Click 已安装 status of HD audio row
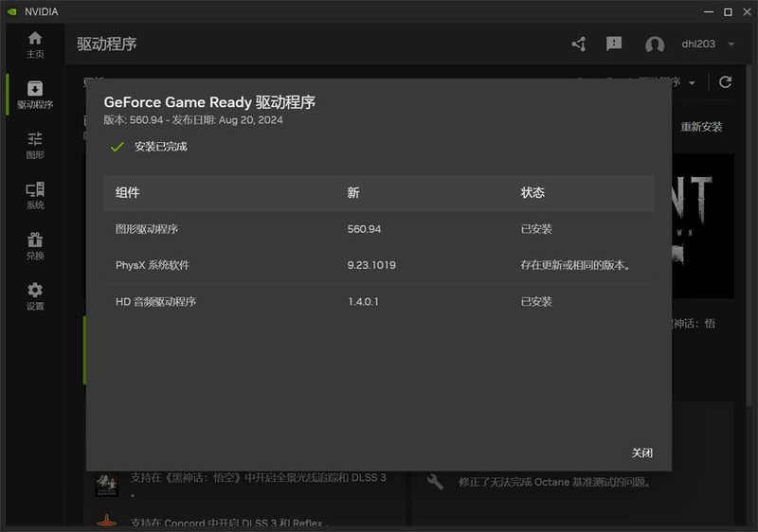The height and width of the screenshot is (532, 758). (536, 302)
